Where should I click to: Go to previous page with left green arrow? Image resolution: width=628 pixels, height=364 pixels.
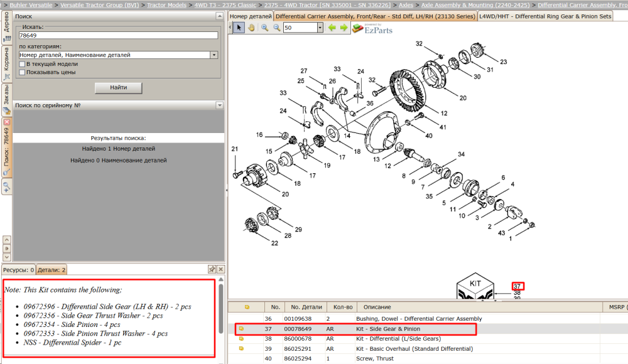click(x=332, y=28)
